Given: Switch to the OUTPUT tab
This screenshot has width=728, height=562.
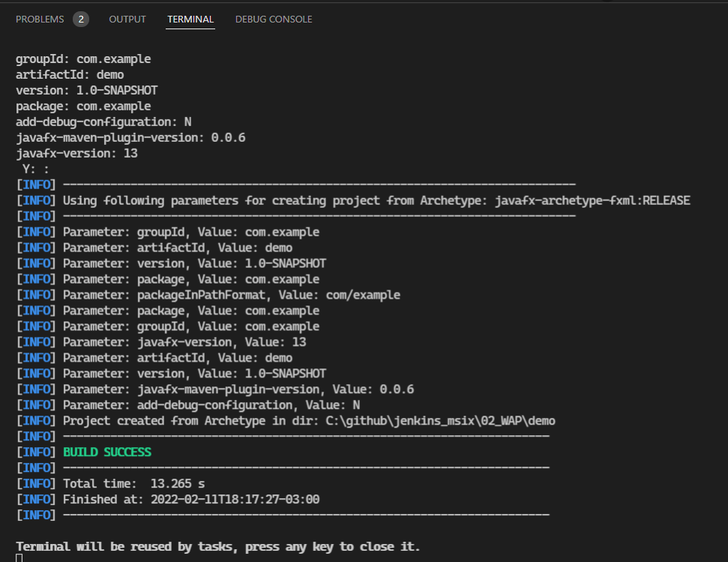Looking at the screenshot, I should [127, 19].
